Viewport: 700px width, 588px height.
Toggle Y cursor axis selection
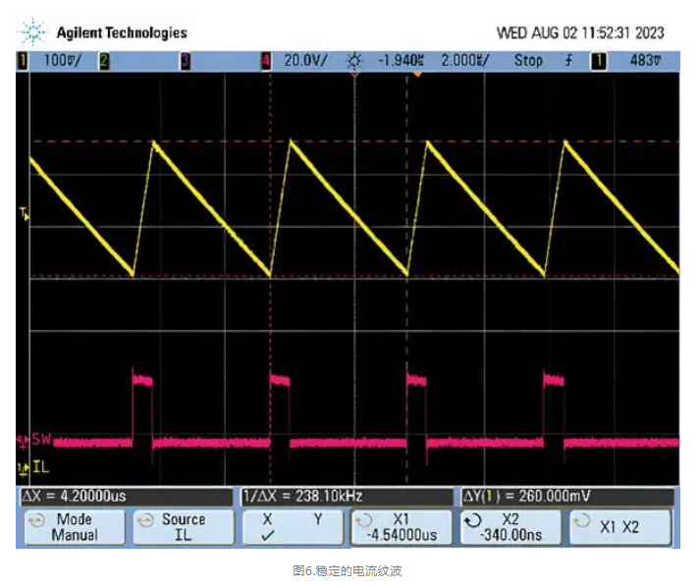pyautogui.click(x=316, y=519)
